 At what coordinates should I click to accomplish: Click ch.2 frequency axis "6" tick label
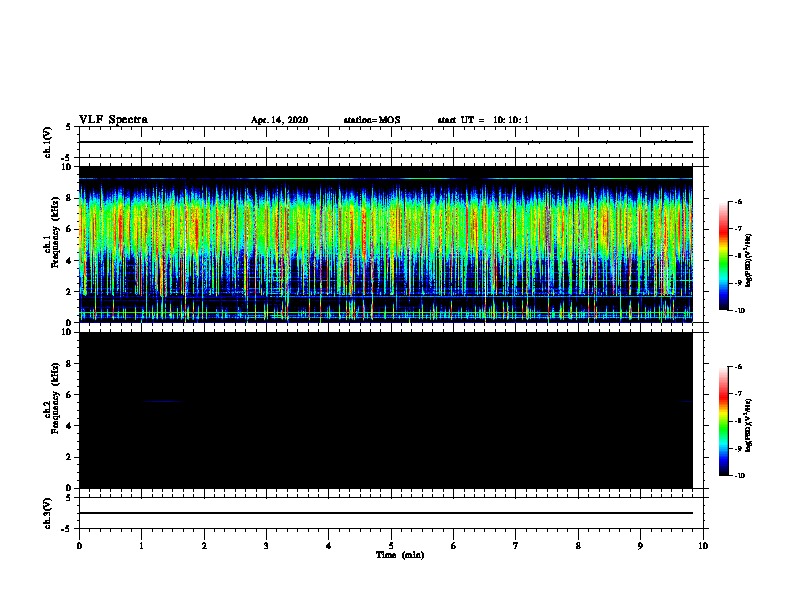point(70,395)
